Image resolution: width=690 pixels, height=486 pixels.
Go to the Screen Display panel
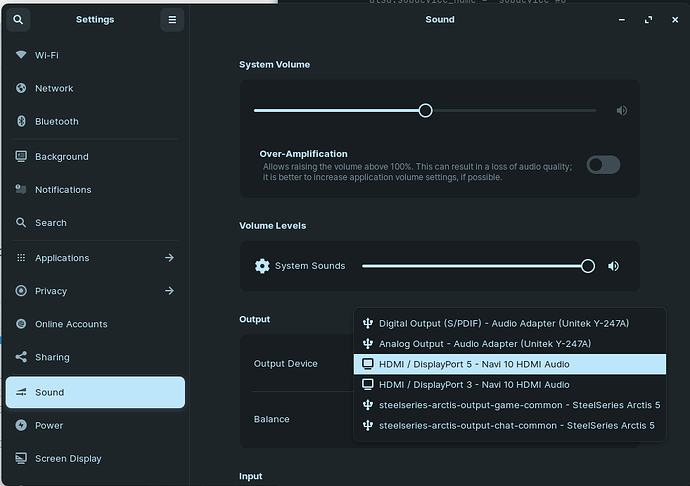coord(95,458)
